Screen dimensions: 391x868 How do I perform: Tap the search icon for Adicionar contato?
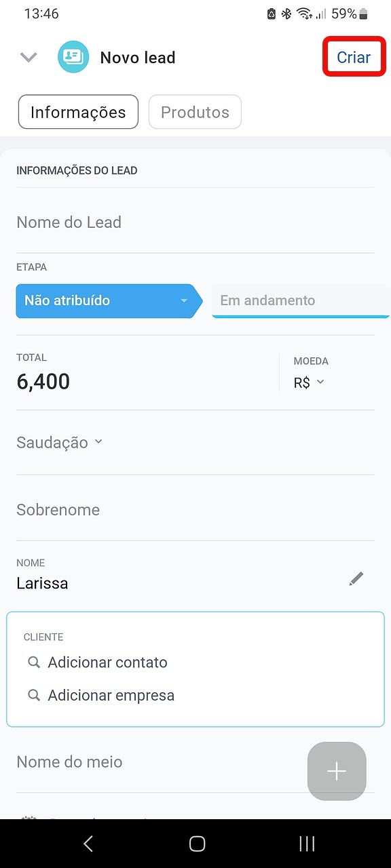[34, 663]
